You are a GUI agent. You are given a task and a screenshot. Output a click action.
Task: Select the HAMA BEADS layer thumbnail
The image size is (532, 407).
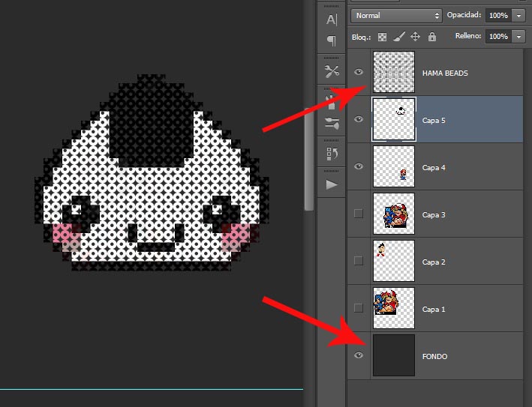[394, 72]
